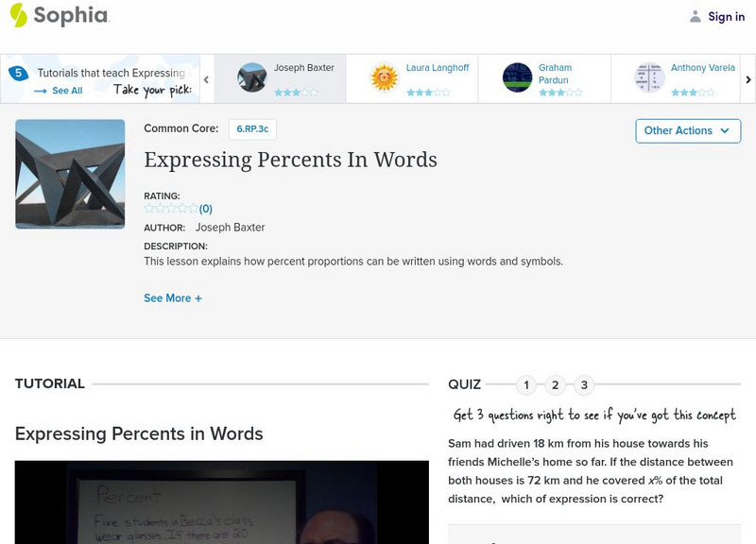
Task: Click the lesson sculpture thumbnail
Action: 70,174
